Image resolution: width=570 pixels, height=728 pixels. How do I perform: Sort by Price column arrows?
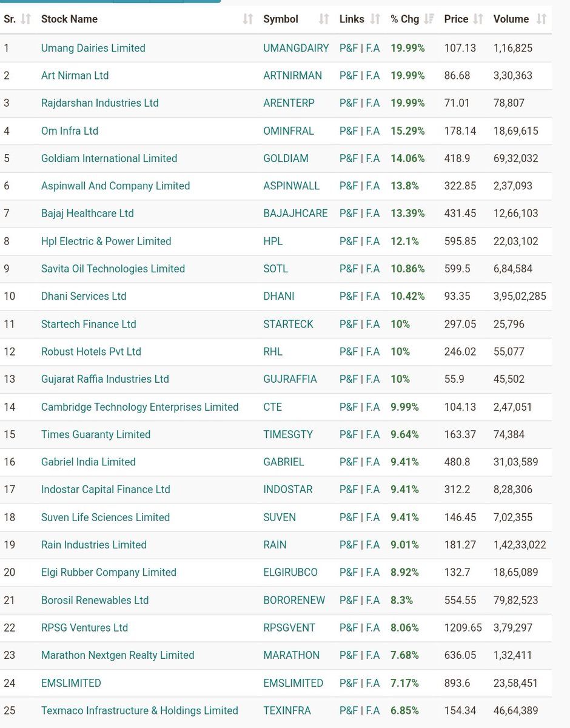[478, 19]
